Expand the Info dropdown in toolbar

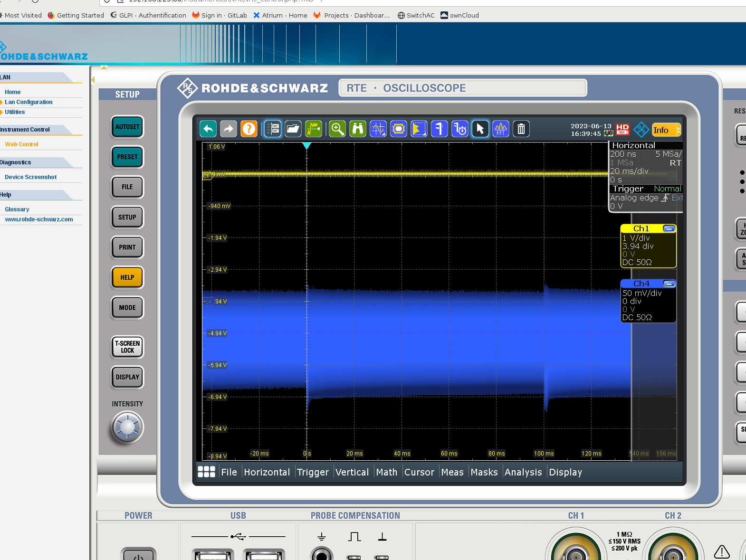click(x=678, y=130)
